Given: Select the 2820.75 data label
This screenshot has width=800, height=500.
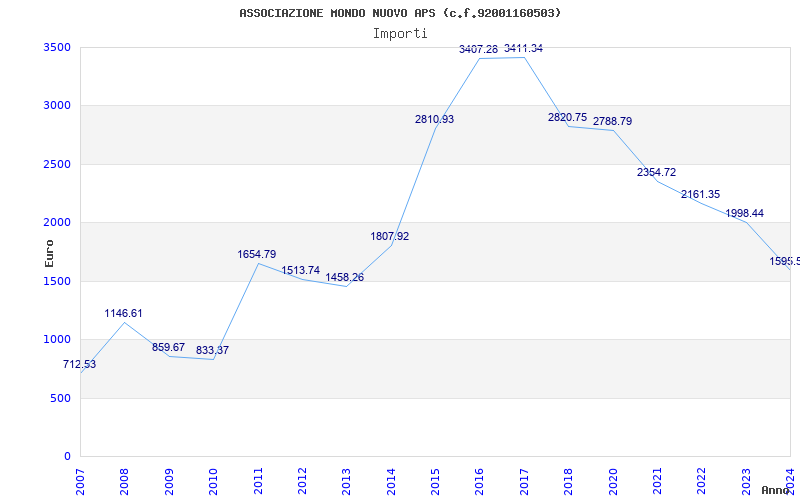Looking at the screenshot, I should pyautogui.click(x=567, y=117).
